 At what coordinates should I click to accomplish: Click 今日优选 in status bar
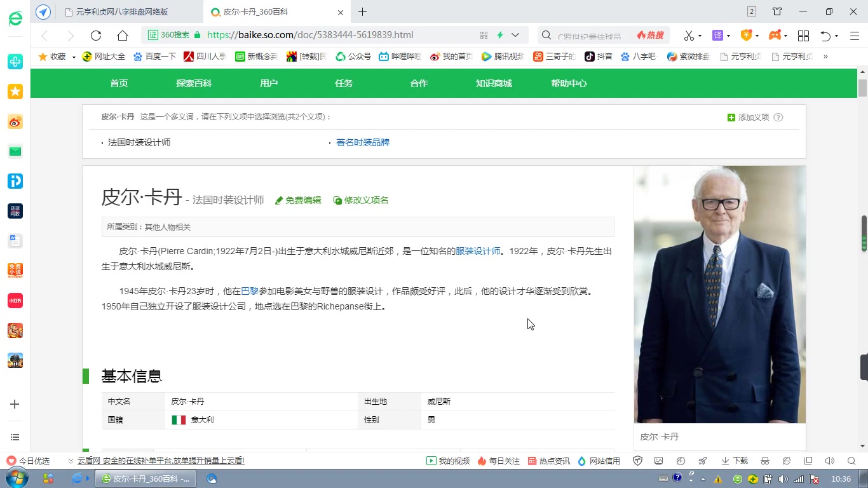click(x=29, y=461)
